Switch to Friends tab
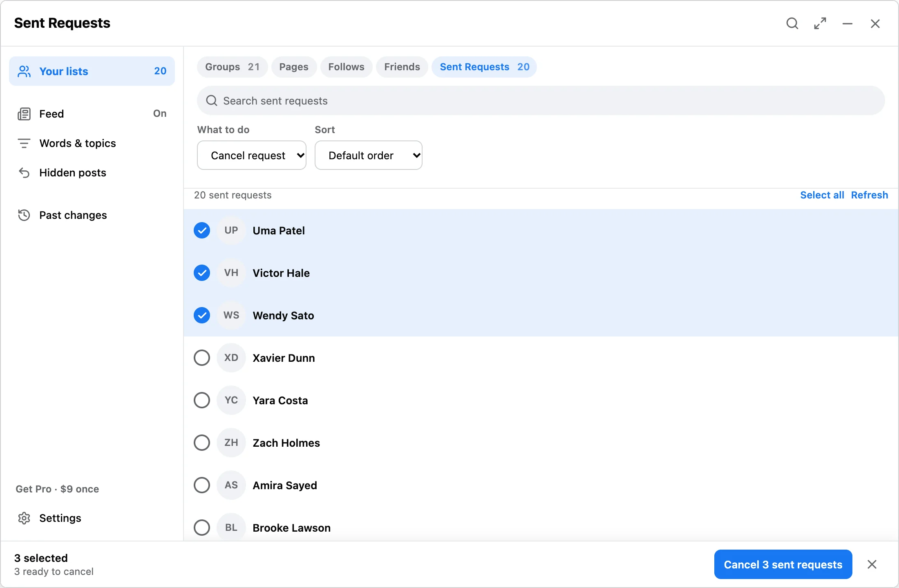The height and width of the screenshot is (588, 899). coord(402,67)
